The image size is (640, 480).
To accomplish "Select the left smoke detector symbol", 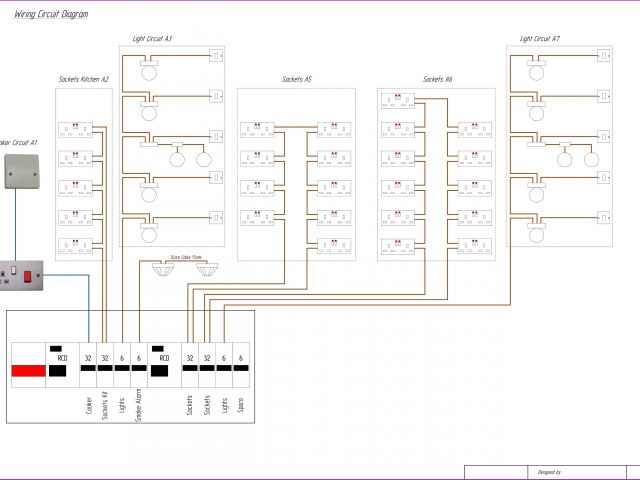I will pyautogui.click(x=163, y=270).
